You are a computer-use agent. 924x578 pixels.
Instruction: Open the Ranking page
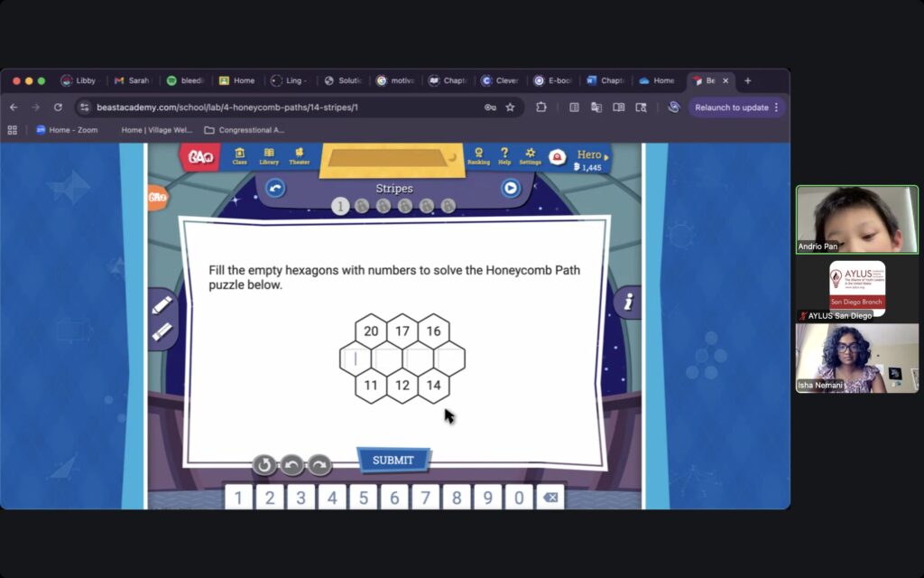(x=478, y=156)
